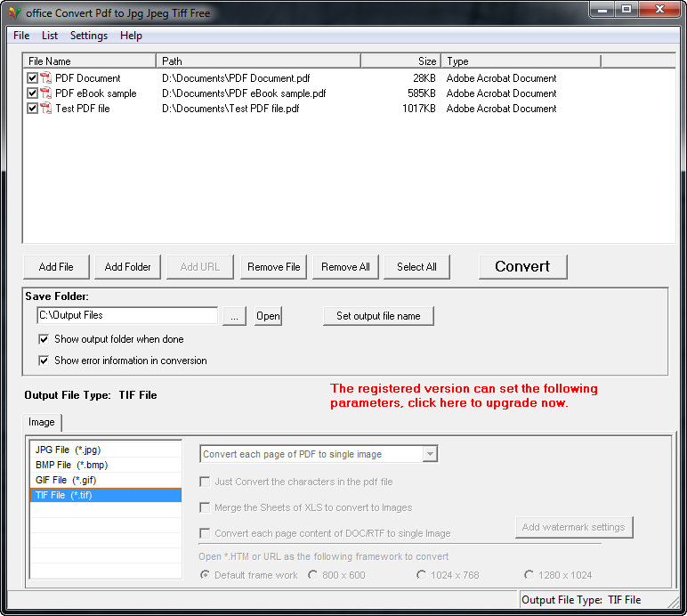Minimize the window
Viewport: 687px width, 616px height.
click(x=602, y=10)
